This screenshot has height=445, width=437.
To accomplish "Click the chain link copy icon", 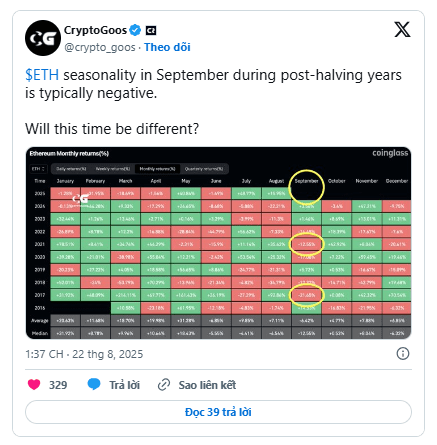I will click(164, 385).
